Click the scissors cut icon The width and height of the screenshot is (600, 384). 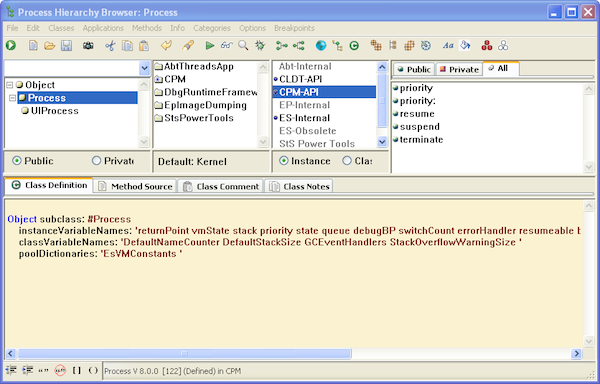(110, 46)
